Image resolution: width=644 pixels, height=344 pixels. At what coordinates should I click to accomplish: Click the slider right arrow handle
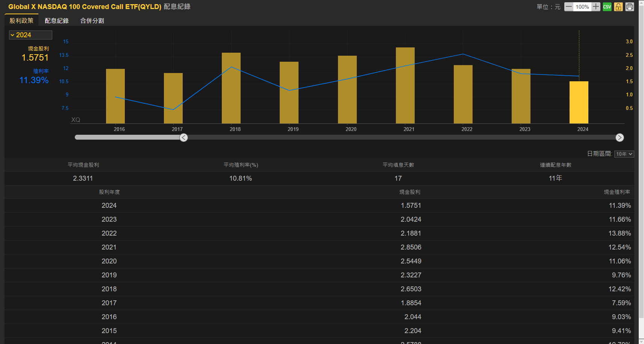point(620,138)
